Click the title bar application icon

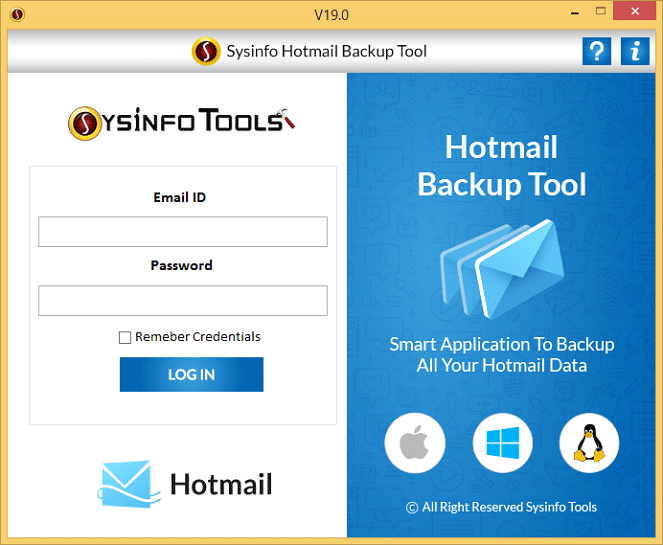[x=17, y=15]
